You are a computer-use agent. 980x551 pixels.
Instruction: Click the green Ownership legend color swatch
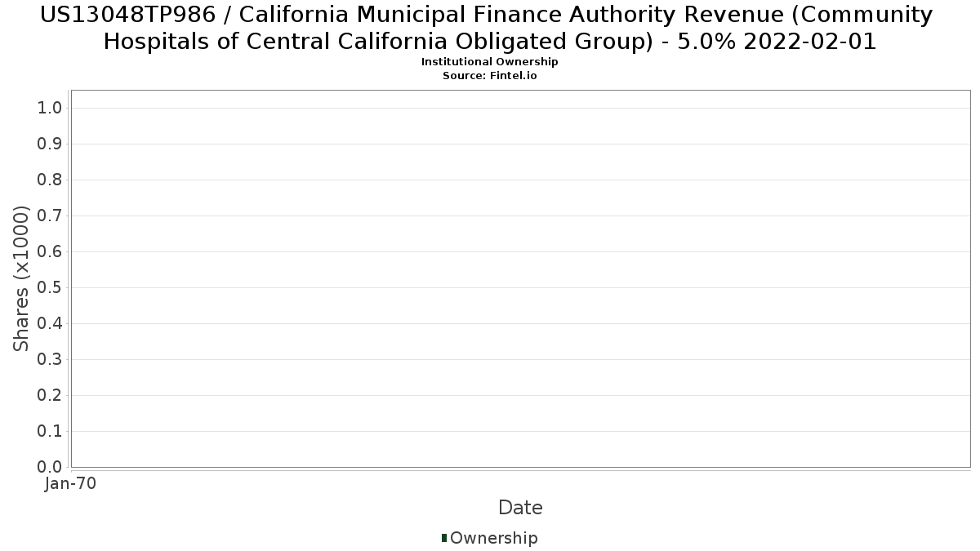444,537
